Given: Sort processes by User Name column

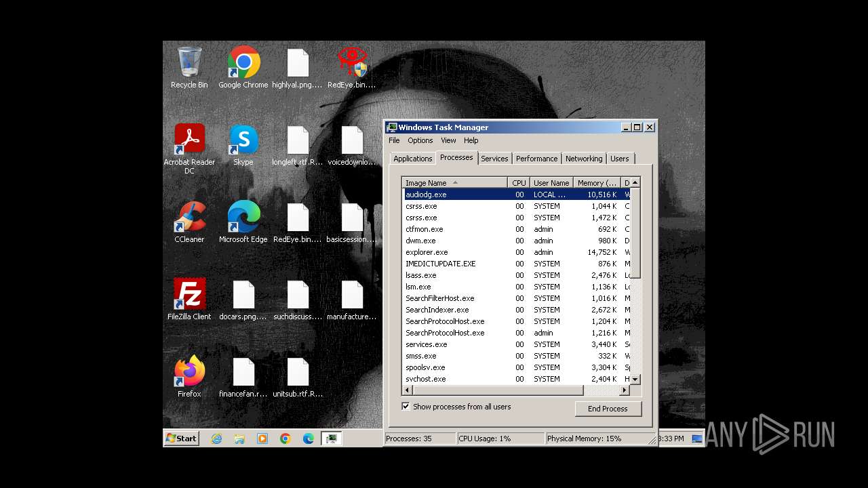Looking at the screenshot, I should [x=551, y=183].
